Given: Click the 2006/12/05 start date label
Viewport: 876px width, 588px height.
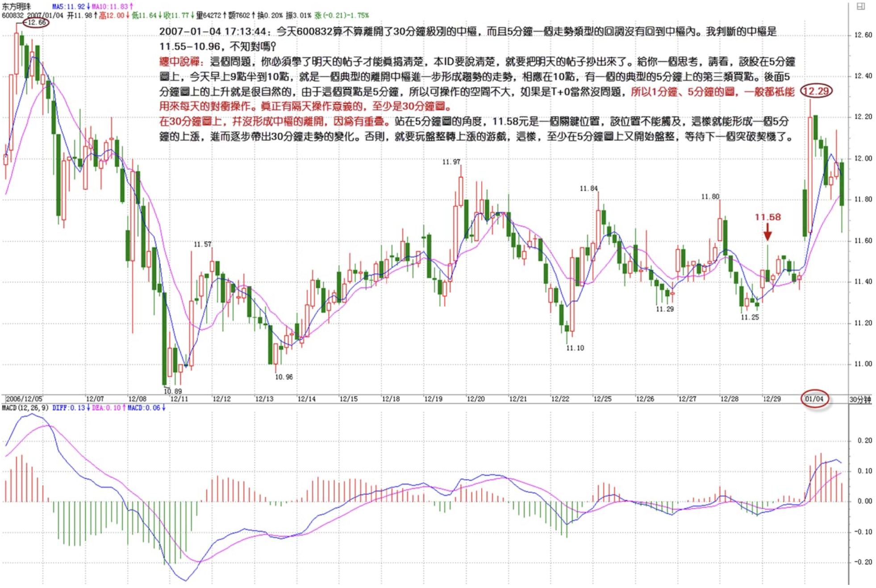Looking at the screenshot, I should tap(24, 399).
